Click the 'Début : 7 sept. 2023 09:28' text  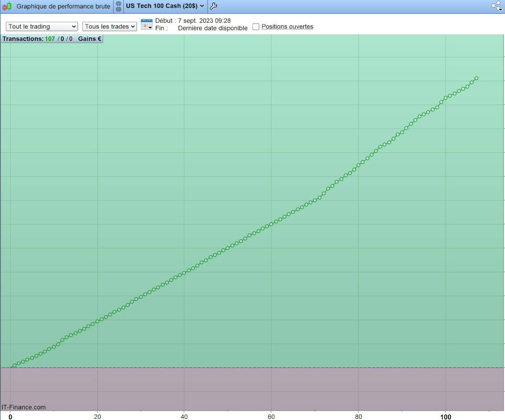pos(193,20)
